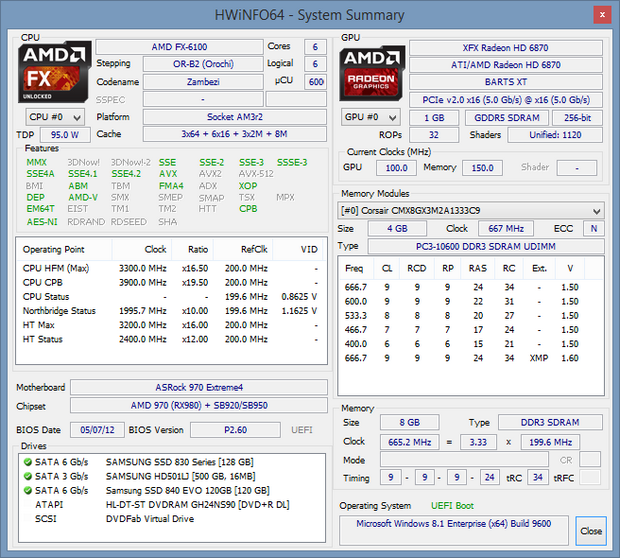The image size is (620, 558).
Task: Click the AMD 970 chipset field
Action: pyautogui.click(x=199, y=405)
